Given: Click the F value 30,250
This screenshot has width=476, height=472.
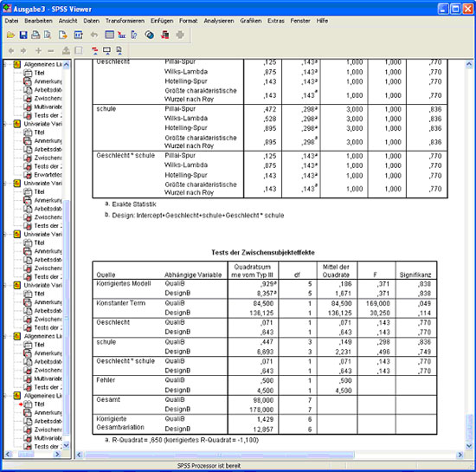Looking at the screenshot, I should click(380, 314).
